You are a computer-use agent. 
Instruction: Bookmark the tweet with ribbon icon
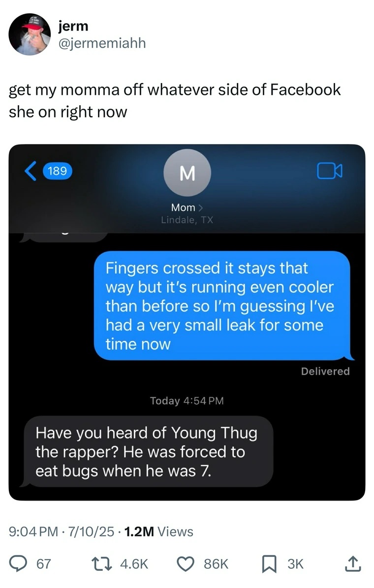[x=269, y=564]
